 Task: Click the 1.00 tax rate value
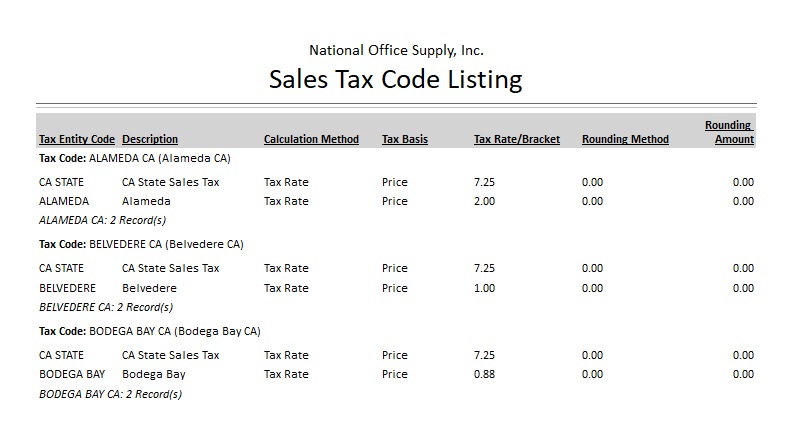(x=484, y=288)
